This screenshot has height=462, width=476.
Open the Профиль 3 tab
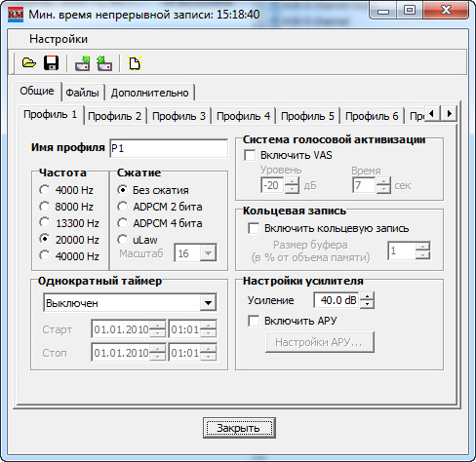(178, 116)
